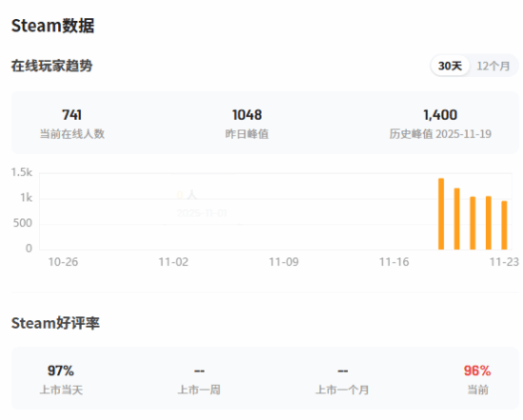Click the current online count 741
Screen dimensions: 523x420
click(x=71, y=115)
